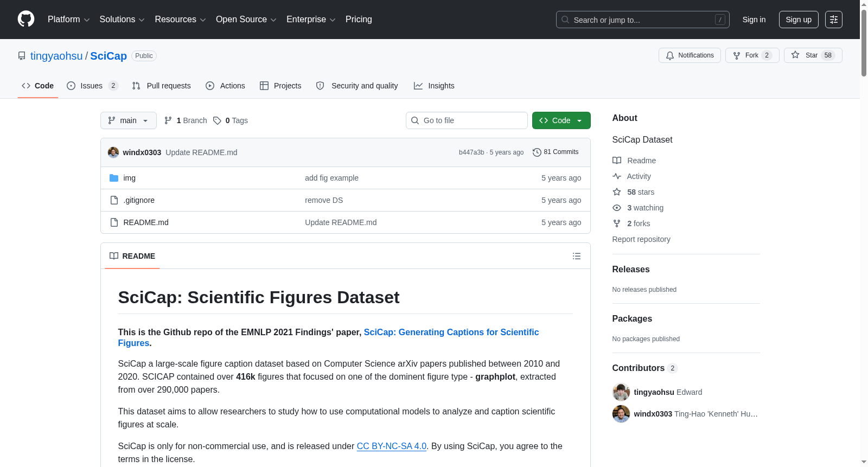This screenshot has height=467, width=868.
Task: Switch to the Issues tab
Action: point(92,86)
